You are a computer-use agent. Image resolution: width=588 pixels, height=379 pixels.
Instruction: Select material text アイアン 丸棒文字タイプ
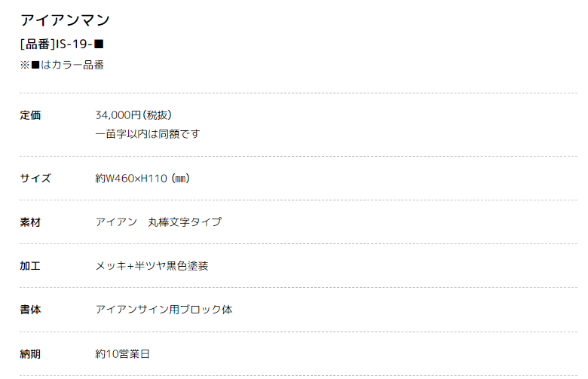point(158,222)
